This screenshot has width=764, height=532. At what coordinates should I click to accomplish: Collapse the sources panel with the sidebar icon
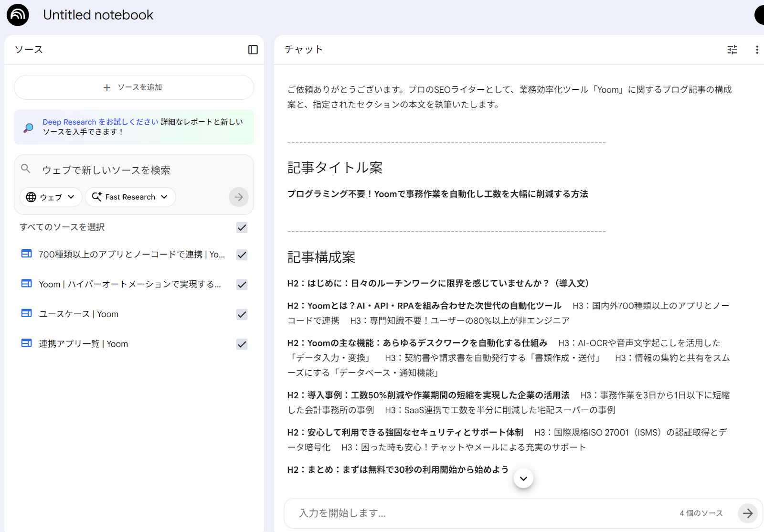[x=253, y=50]
